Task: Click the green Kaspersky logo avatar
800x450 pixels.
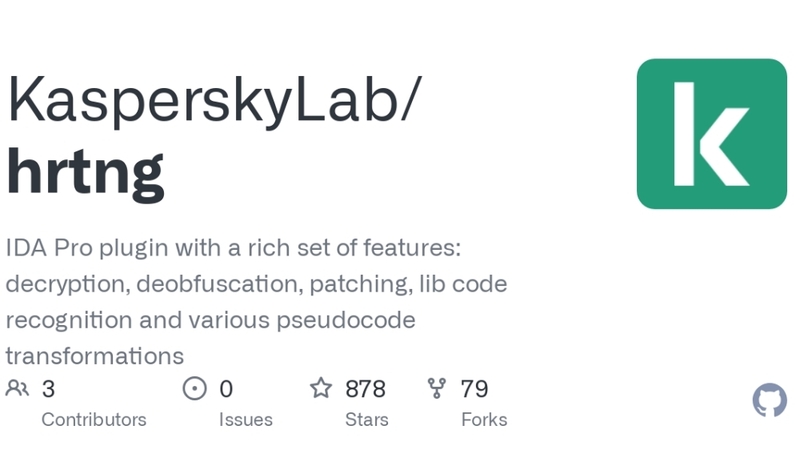Action: 712,134
